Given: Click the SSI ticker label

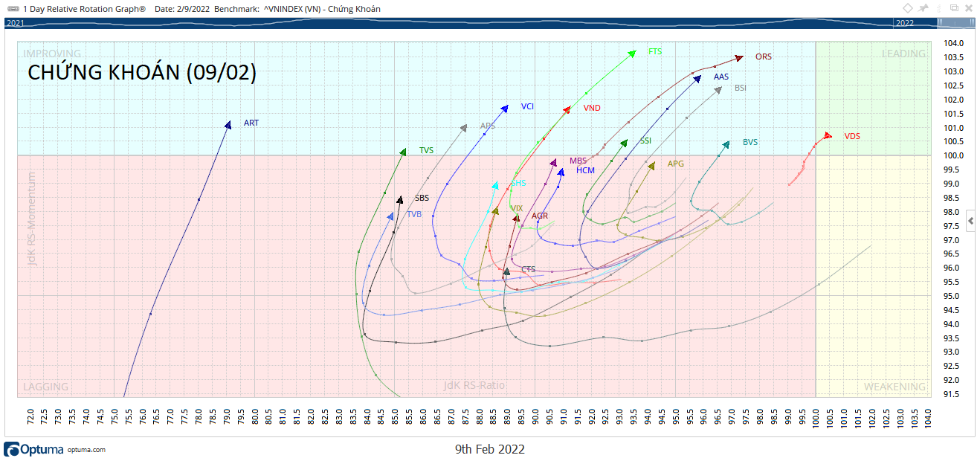Looking at the screenshot, I should point(645,141).
